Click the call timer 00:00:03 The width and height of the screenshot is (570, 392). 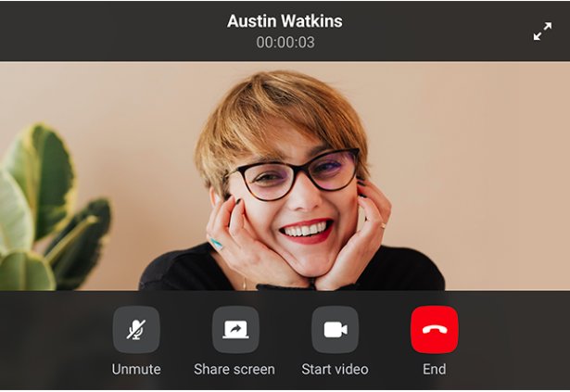[x=285, y=43]
